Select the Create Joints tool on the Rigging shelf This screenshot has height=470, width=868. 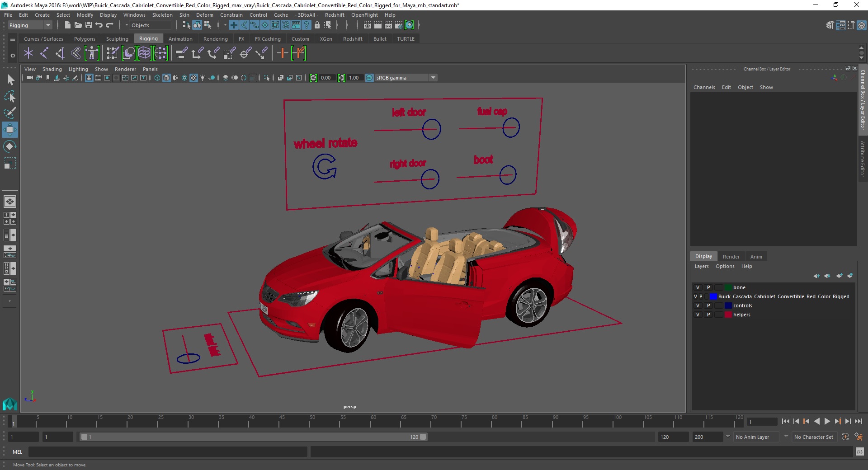point(44,53)
